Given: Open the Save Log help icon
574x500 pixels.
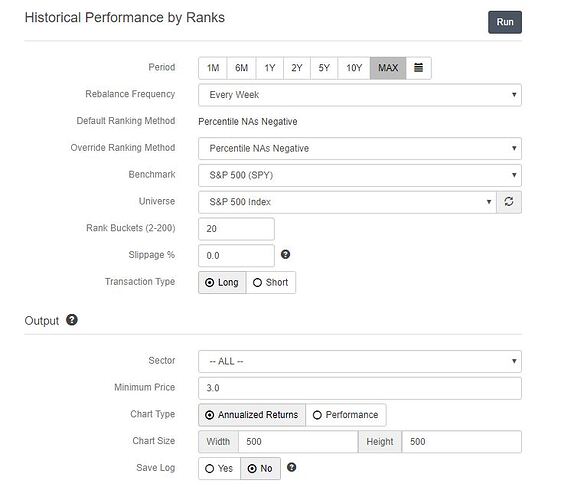Looking at the screenshot, I should [x=291, y=467].
